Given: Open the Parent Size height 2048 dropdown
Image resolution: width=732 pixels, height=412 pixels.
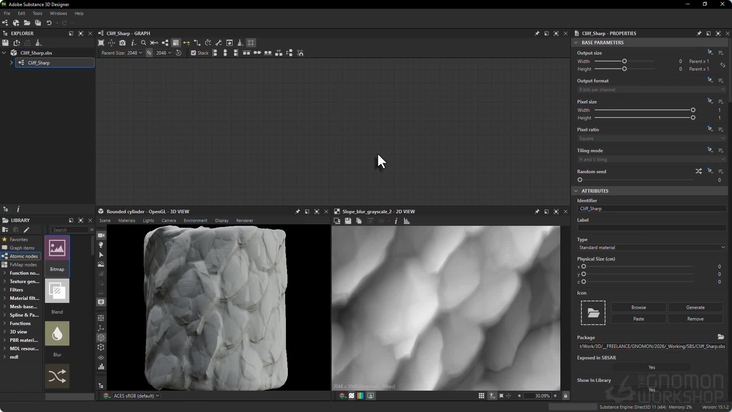Looking at the screenshot, I should [163, 53].
